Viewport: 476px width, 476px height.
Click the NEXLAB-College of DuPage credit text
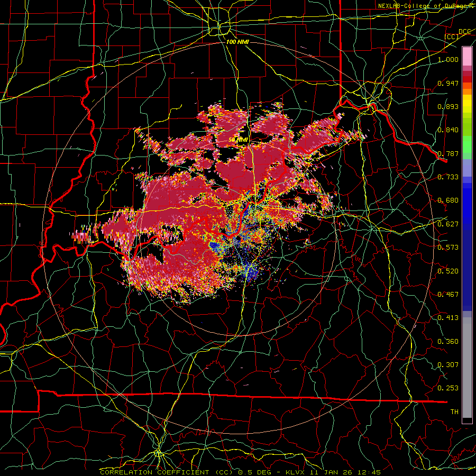coord(427,6)
